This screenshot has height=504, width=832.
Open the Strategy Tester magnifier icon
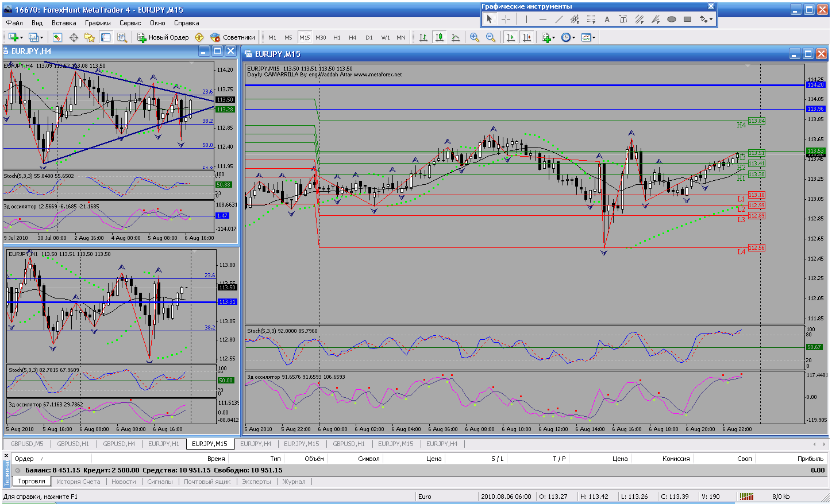tap(122, 37)
